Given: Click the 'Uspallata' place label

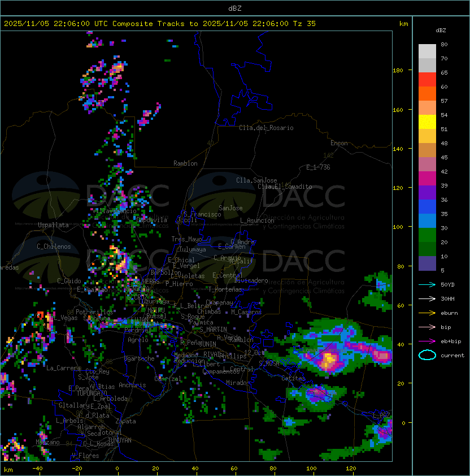Looking at the screenshot, I should 53,225.
